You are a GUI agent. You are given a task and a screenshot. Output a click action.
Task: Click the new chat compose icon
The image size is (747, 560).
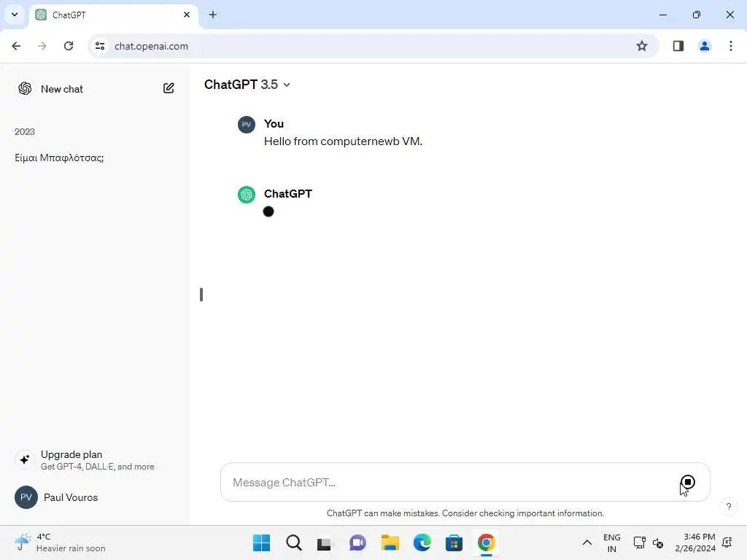(x=169, y=88)
